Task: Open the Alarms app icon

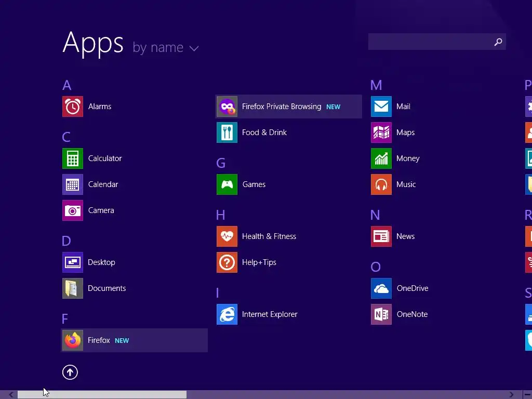Action: tap(73, 107)
